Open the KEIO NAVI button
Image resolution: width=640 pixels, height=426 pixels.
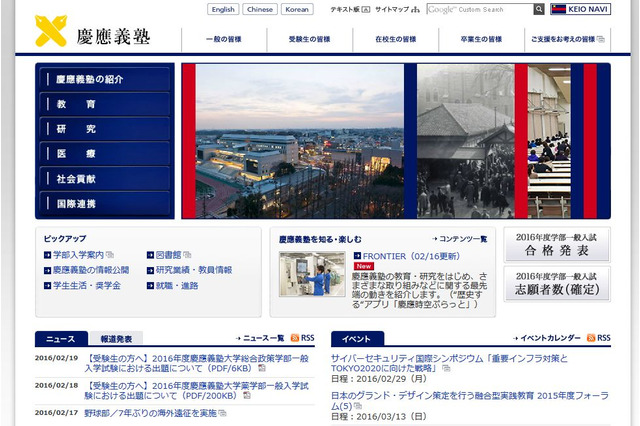(580, 9)
